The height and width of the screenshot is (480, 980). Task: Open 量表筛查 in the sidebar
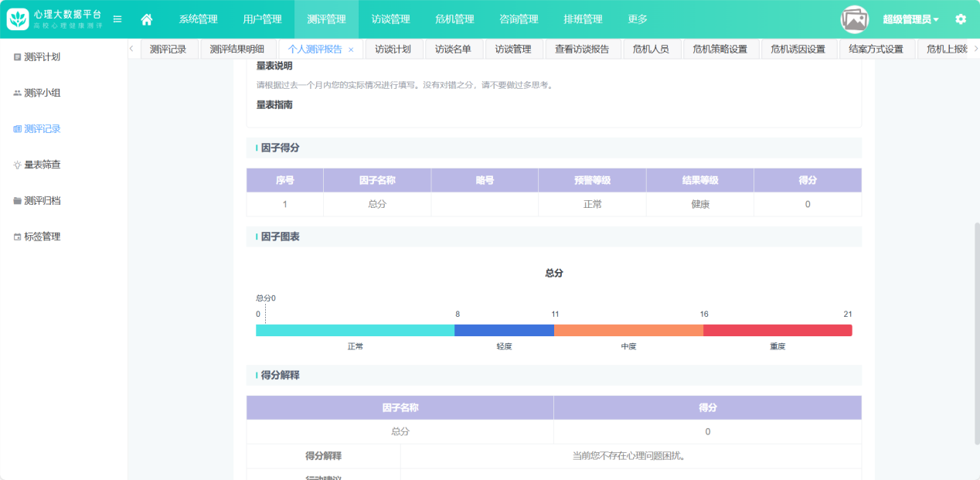click(x=42, y=165)
